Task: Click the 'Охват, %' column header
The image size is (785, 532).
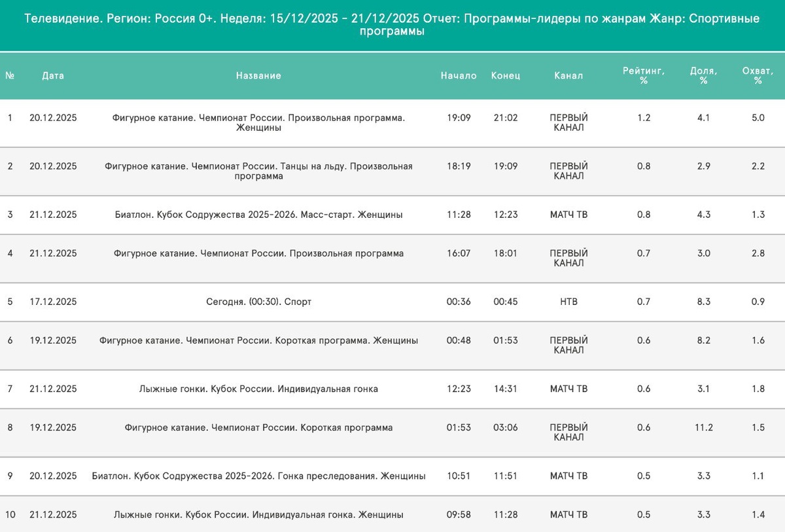Action: 758,76
